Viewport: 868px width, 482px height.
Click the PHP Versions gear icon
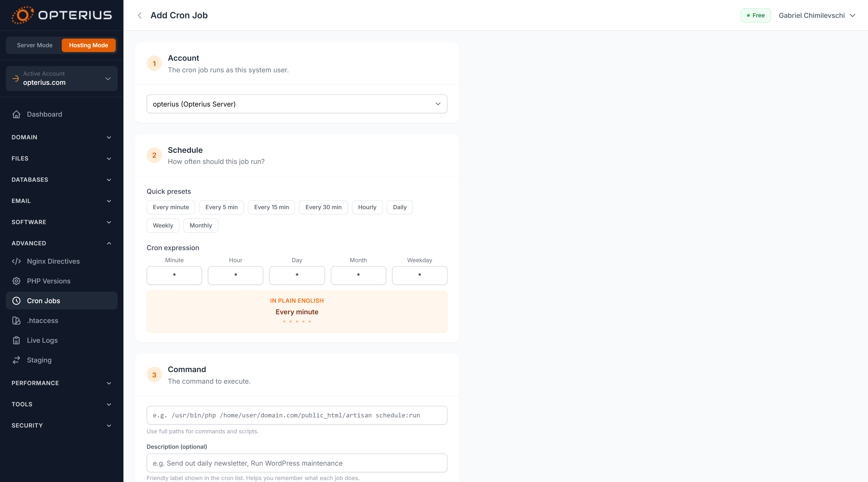click(x=16, y=281)
